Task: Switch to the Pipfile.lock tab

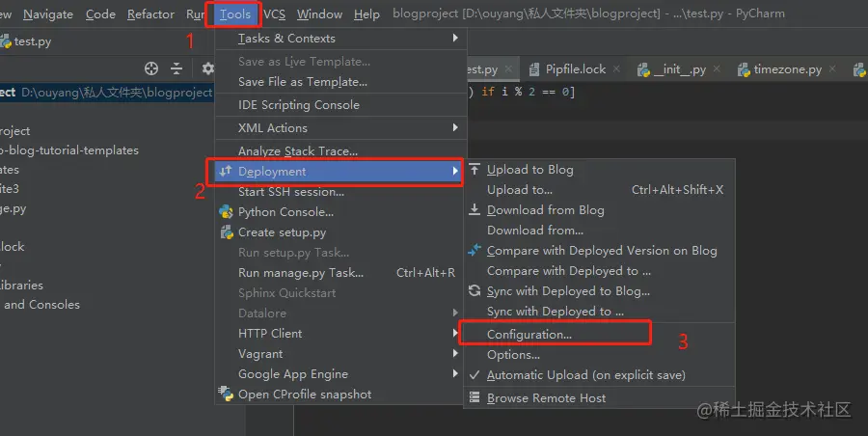Action: (x=575, y=69)
